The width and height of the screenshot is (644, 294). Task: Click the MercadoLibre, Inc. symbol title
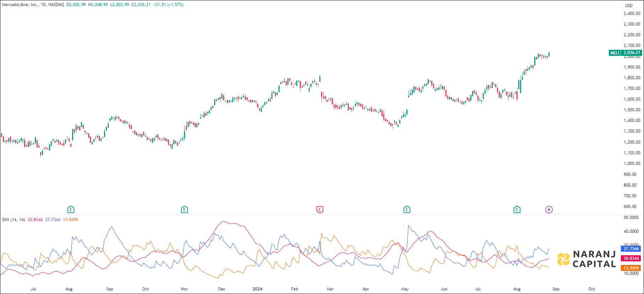tap(20, 5)
